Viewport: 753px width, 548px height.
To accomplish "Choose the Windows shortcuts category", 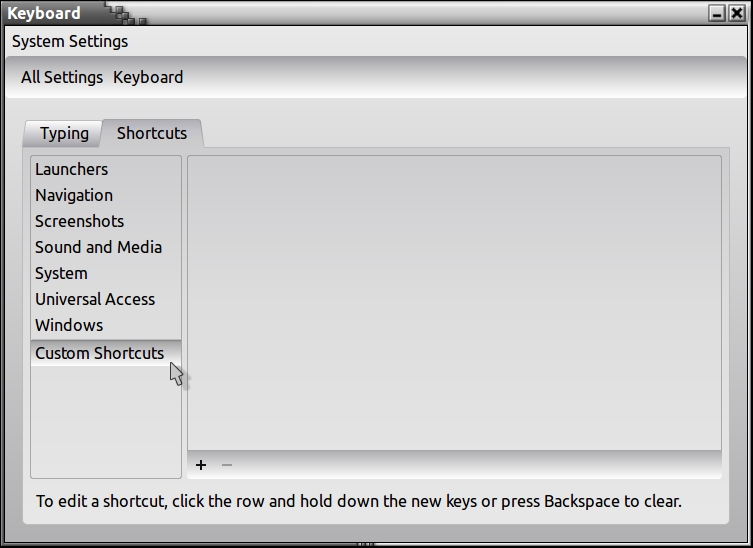I will (69, 325).
